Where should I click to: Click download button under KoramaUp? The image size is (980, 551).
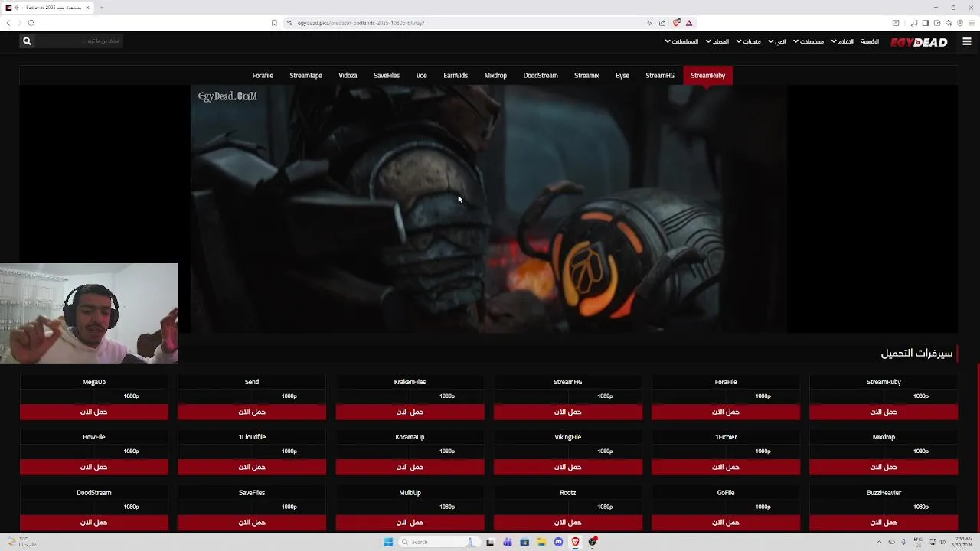410,467
